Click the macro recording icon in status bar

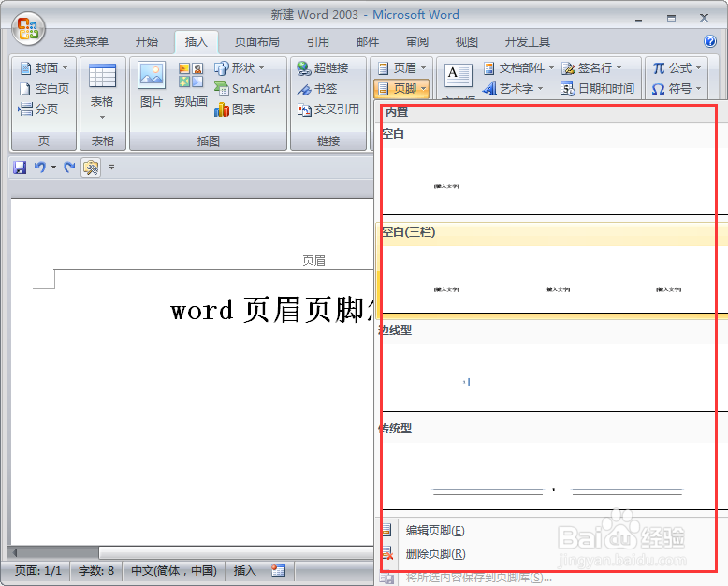[x=278, y=571]
